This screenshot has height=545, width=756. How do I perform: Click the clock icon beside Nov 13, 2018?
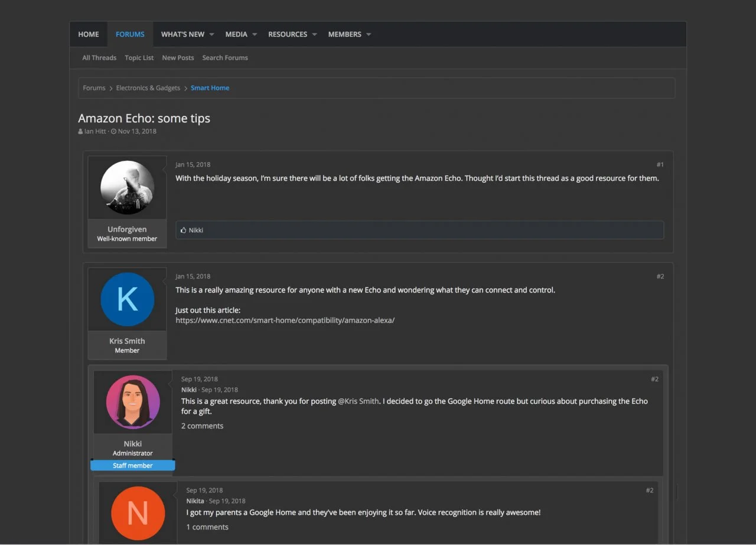tap(113, 131)
